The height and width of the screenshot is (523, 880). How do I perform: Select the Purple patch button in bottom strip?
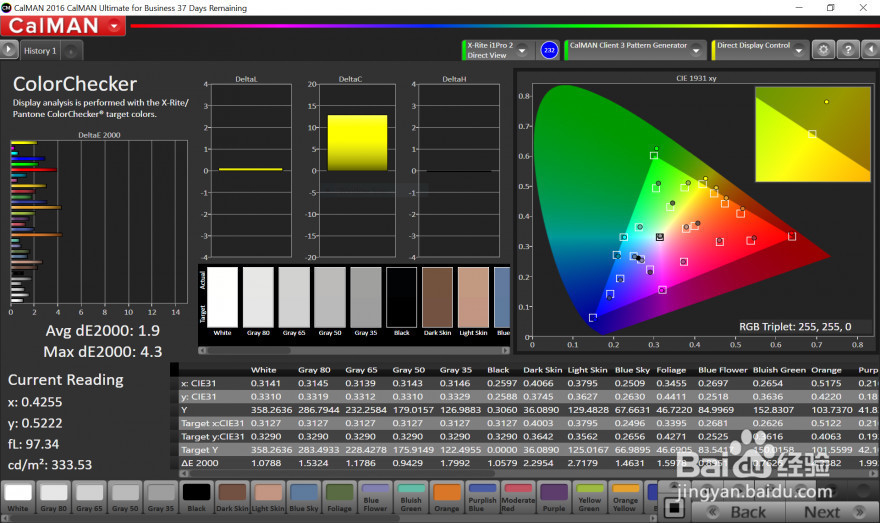point(554,497)
